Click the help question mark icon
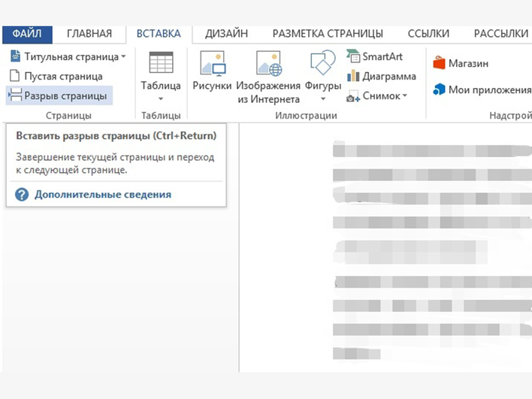The image size is (532, 399). tap(22, 195)
